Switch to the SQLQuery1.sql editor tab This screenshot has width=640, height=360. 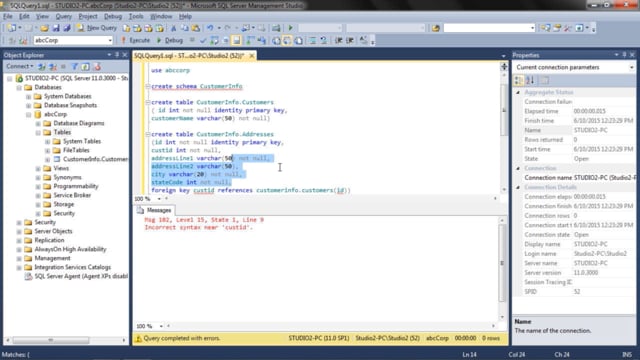point(189,56)
